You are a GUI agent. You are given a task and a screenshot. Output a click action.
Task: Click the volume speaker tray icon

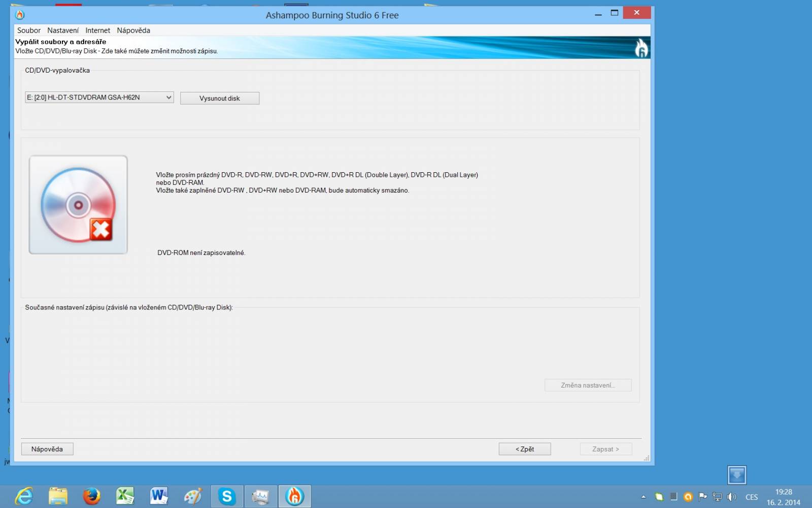coord(731,497)
